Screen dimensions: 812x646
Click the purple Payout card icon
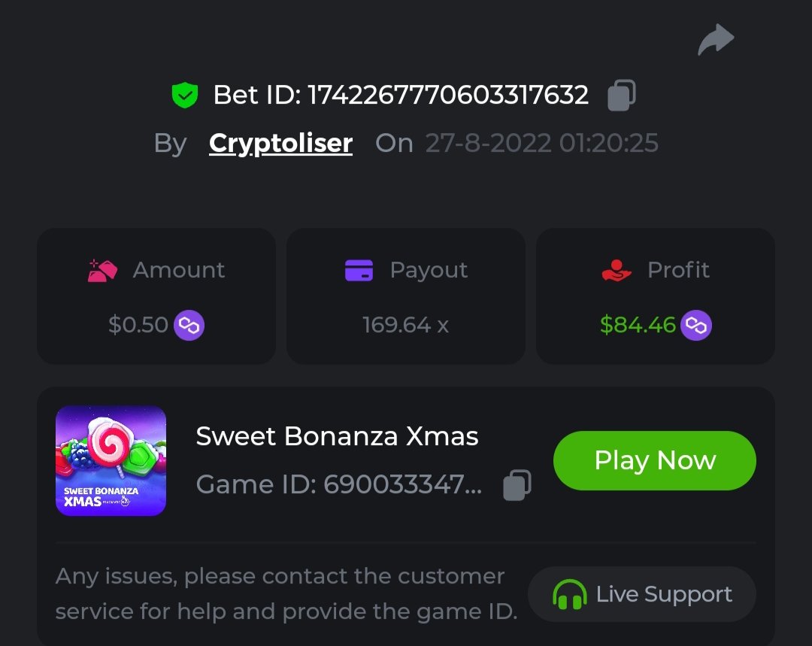(359, 270)
